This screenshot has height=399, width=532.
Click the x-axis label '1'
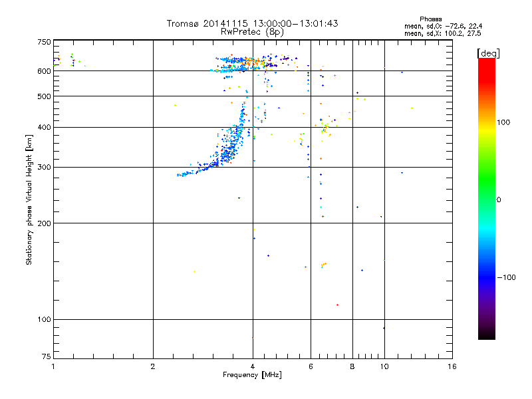[53, 366]
